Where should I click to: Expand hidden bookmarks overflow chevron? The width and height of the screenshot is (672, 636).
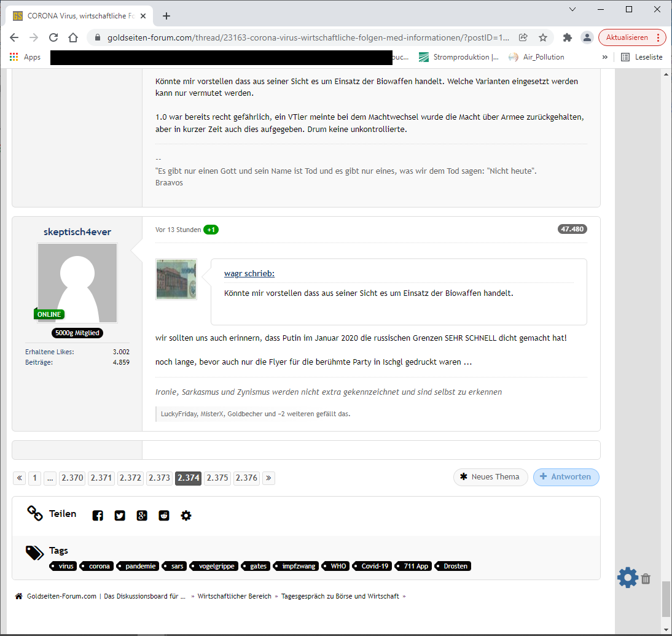605,57
